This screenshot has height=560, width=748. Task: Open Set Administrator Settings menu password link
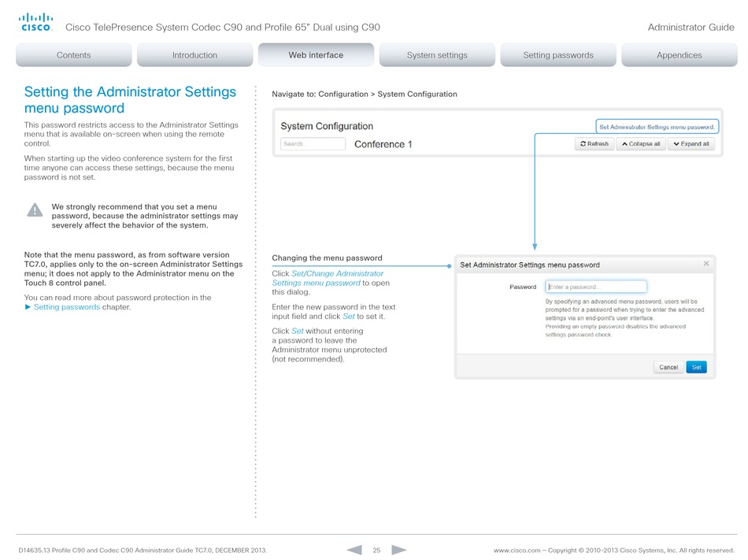(x=657, y=126)
